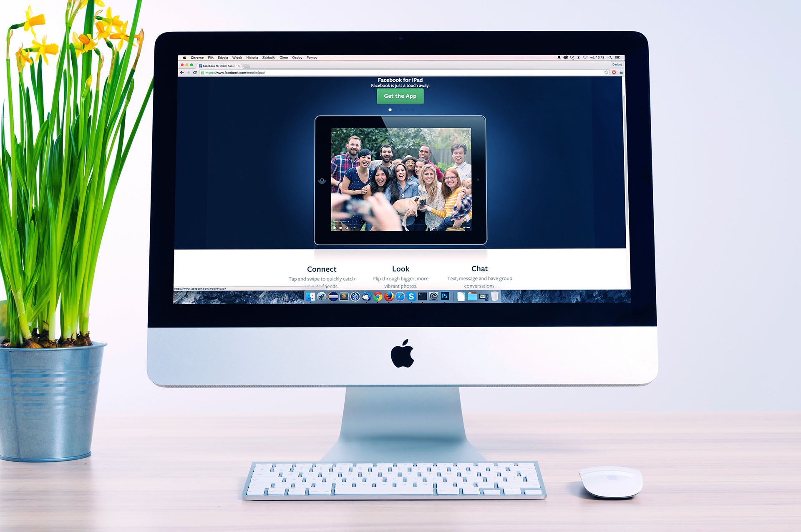The height and width of the screenshot is (532, 801).
Task: Expand the Chrome browser settings dropdown
Action: [x=622, y=73]
